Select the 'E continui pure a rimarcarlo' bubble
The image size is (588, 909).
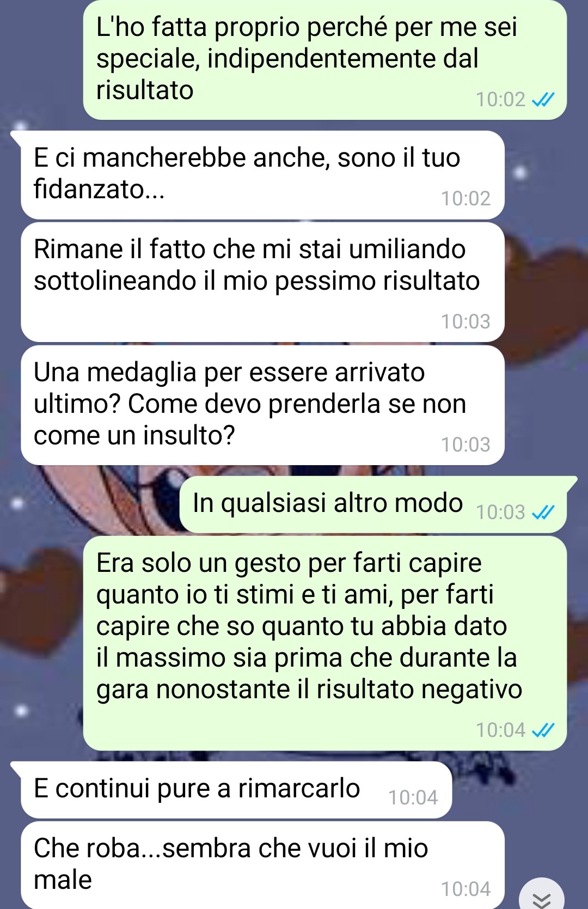[236, 790]
